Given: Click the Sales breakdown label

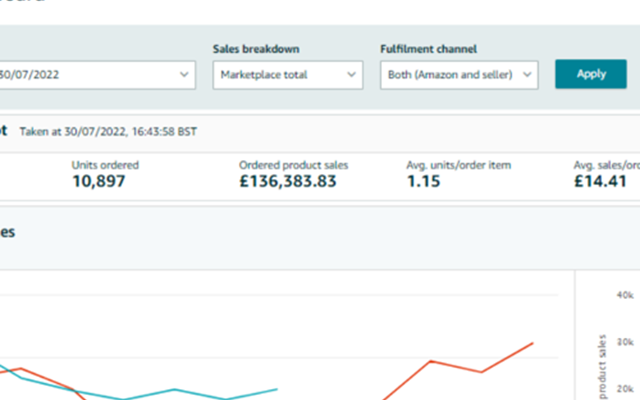Looking at the screenshot, I should point(256,49).
